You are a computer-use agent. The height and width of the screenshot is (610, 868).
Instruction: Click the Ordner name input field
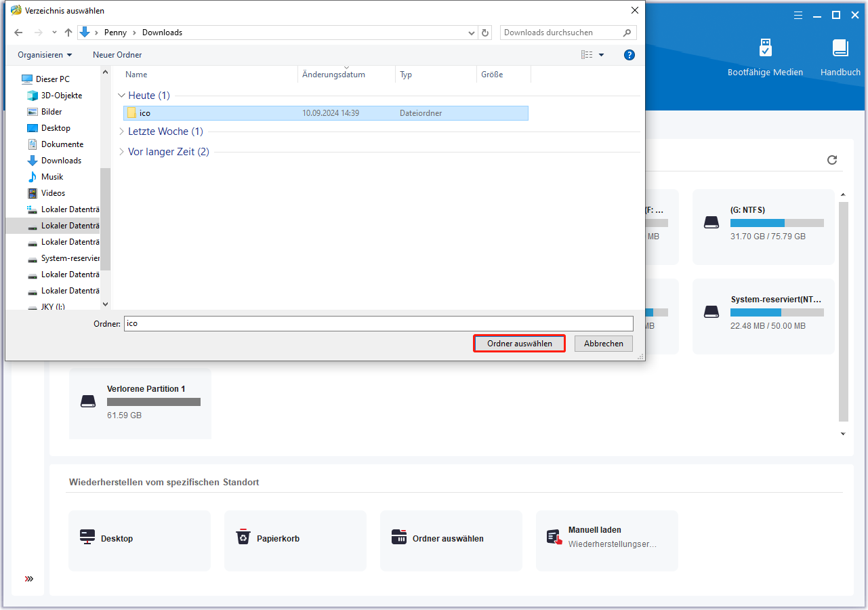coord(379,323)
